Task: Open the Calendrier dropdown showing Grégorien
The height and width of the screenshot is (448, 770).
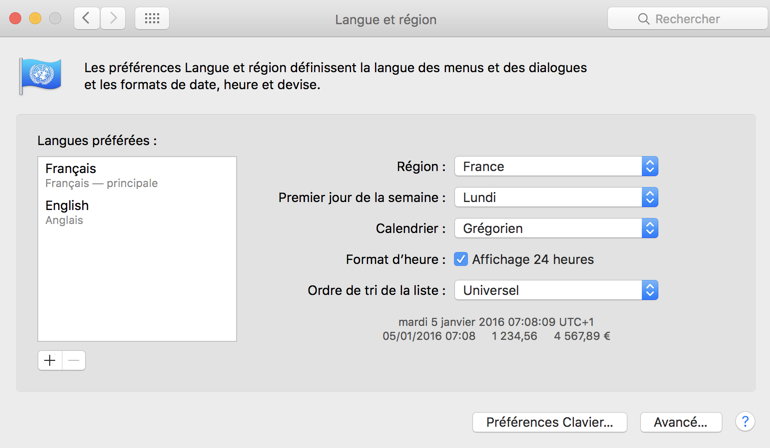Action: click(556, 229)
